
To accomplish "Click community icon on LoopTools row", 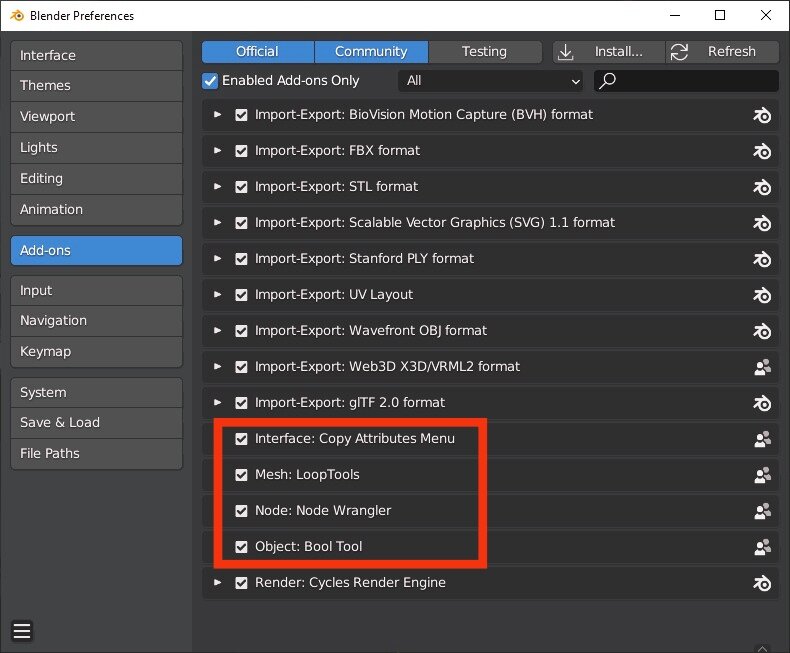I will pos(762,475).
